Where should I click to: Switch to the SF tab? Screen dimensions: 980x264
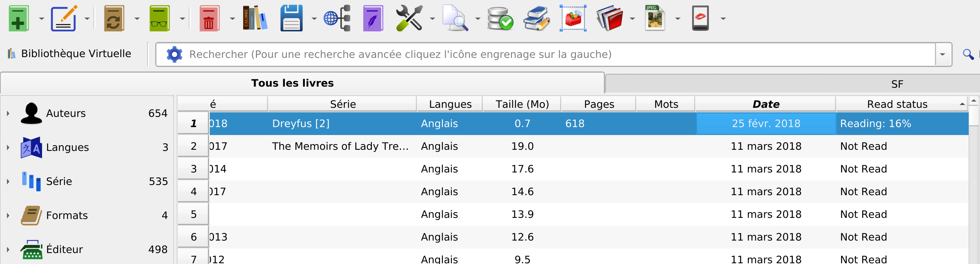(793, 84)
